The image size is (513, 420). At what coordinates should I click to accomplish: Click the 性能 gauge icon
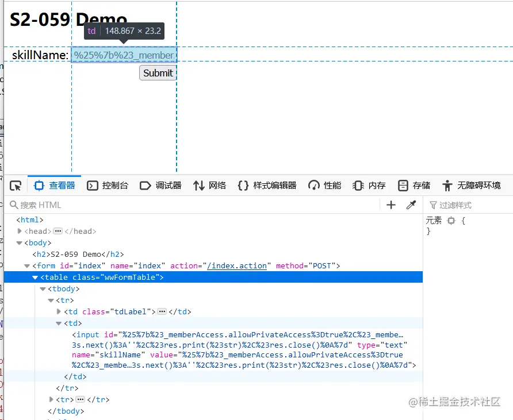pos(314,186)
